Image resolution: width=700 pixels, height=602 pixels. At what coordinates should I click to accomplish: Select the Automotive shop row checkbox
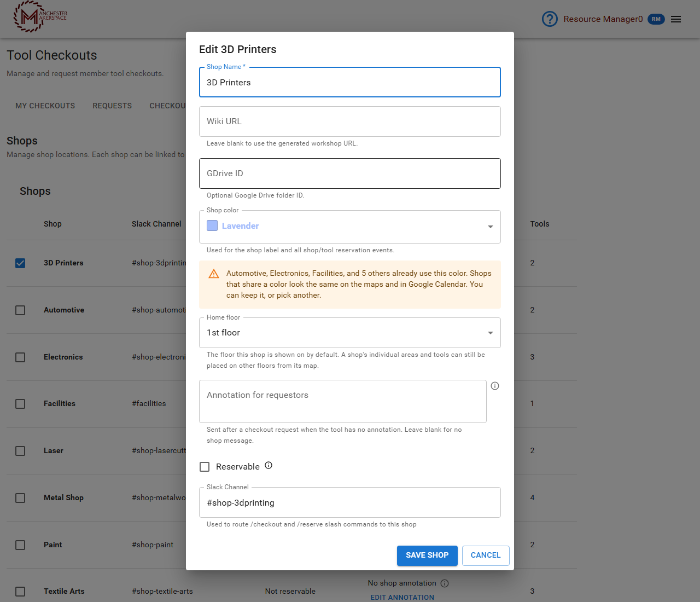20,310
